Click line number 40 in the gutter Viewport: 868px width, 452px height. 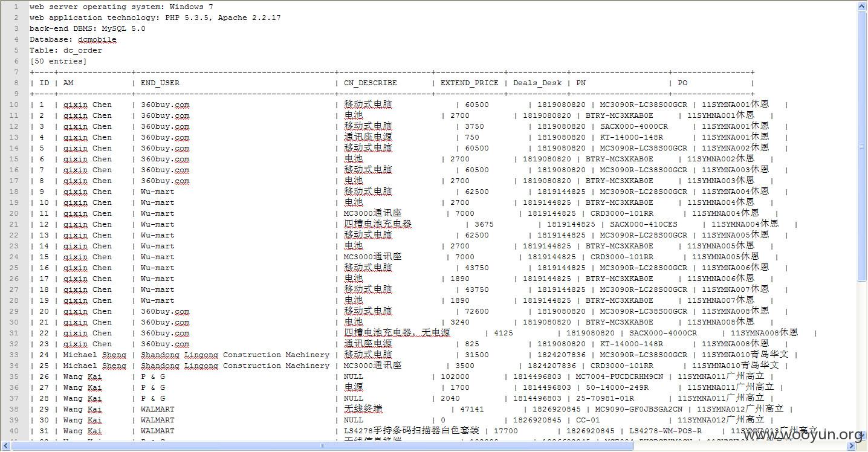point(15,431)
